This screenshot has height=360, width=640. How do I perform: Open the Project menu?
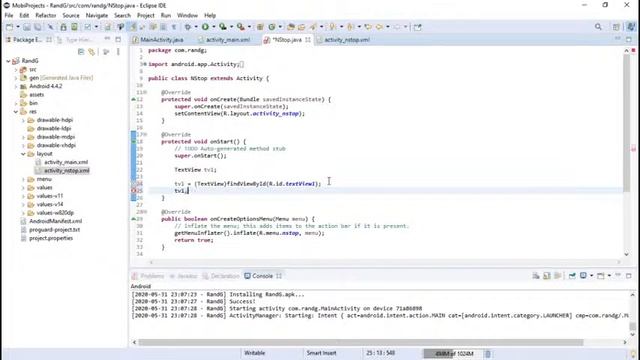tap(146, 16)
